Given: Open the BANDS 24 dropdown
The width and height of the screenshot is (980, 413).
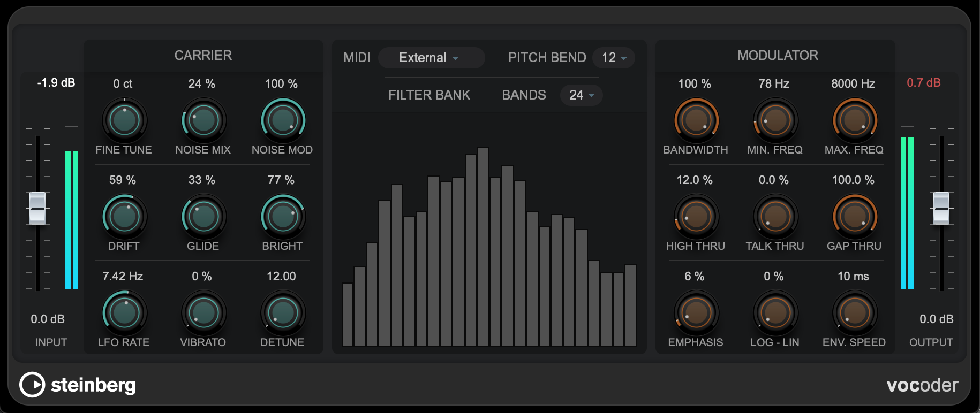Looking at the screenshot, I should click(582, 95).
